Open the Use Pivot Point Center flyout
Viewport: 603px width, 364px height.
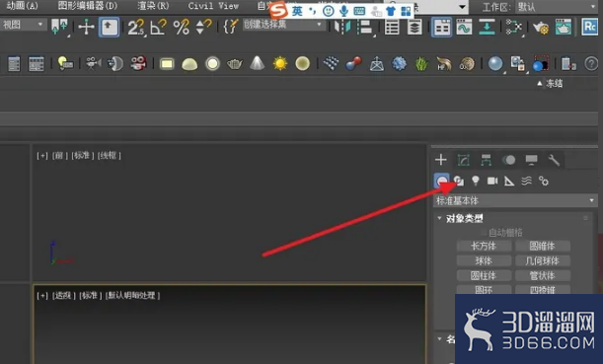tap(60, 27)
